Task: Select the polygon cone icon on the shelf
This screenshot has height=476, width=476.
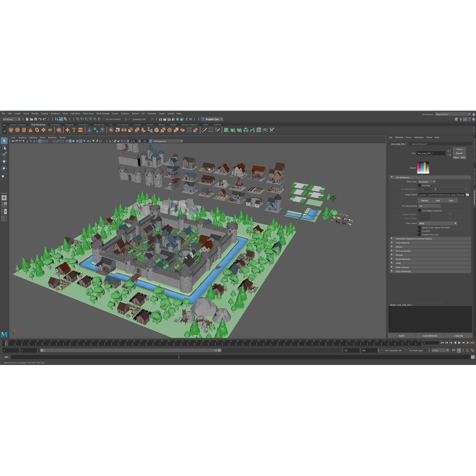Action: (x=30, y=130)
